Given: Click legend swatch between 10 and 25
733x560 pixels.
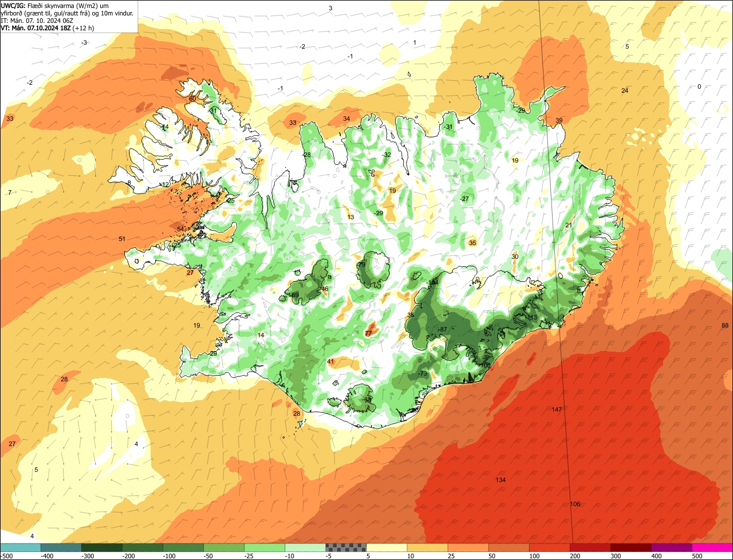Looking at the screenshot, I should pyautogui.click(x=428, y=547).
